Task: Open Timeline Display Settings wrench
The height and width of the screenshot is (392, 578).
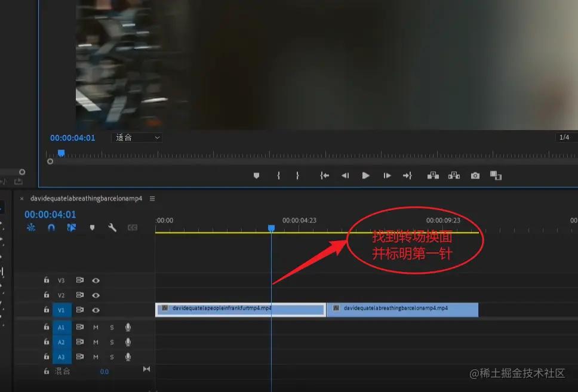Action: [112, 228]
